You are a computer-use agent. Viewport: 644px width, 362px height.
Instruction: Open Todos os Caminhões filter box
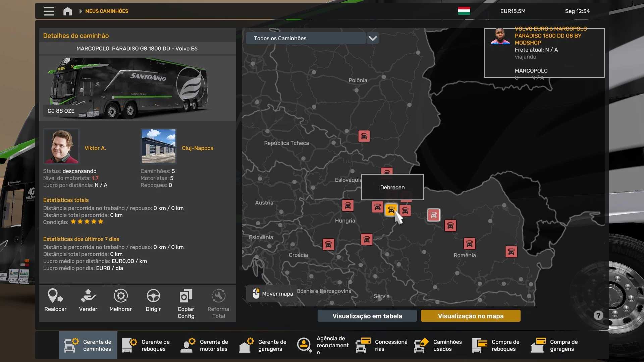(x=305, y=38)
